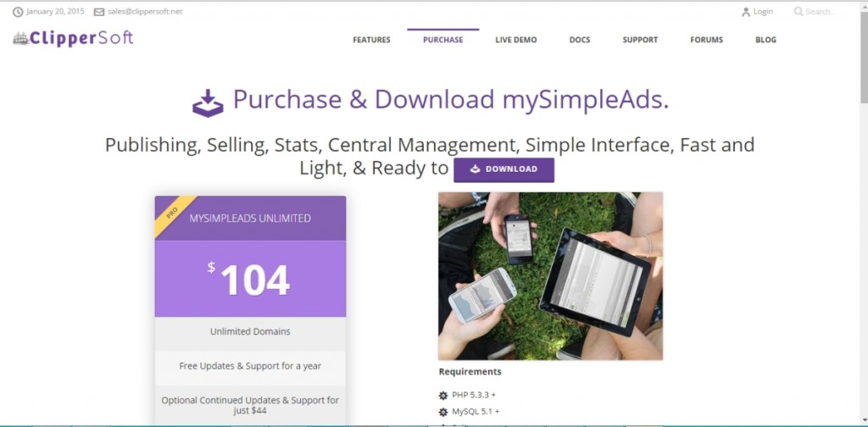
Task: Click the gear icon next to MySQL 5.1
Action: pyautogui.click(x=442, y=412)
